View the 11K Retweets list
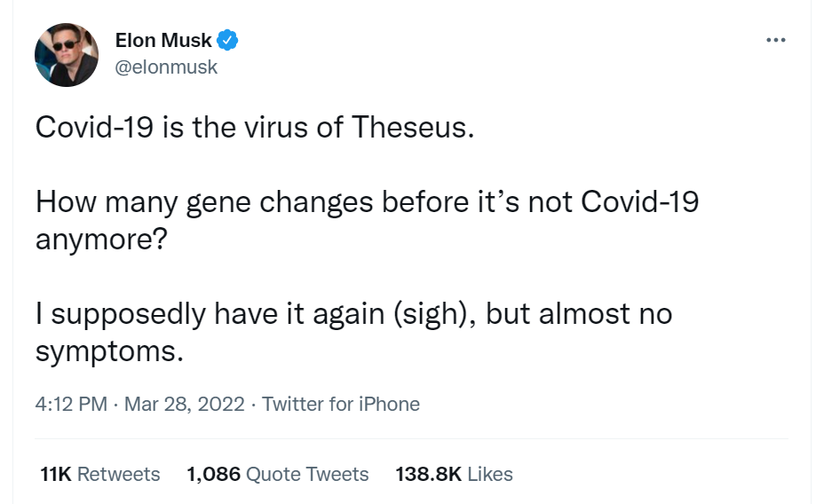Viewport: 816px width, 504px height. point(100,475)
